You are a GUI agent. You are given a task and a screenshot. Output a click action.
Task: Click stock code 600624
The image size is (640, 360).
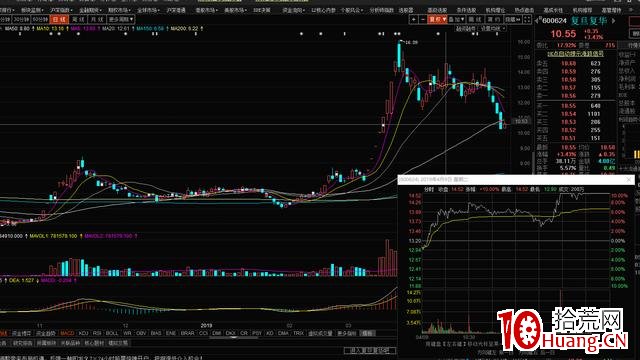(555, 20)
